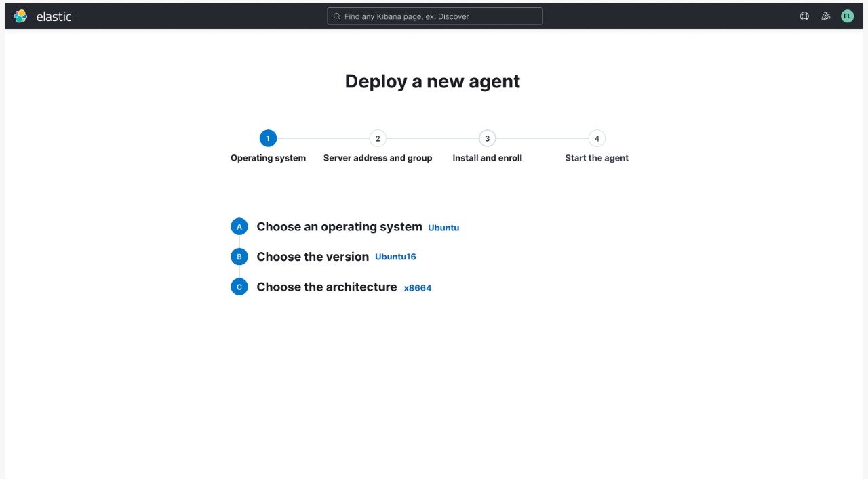Open the EL user avatar menu
This screenshot has height=479, width=868.
pos(847,16)
